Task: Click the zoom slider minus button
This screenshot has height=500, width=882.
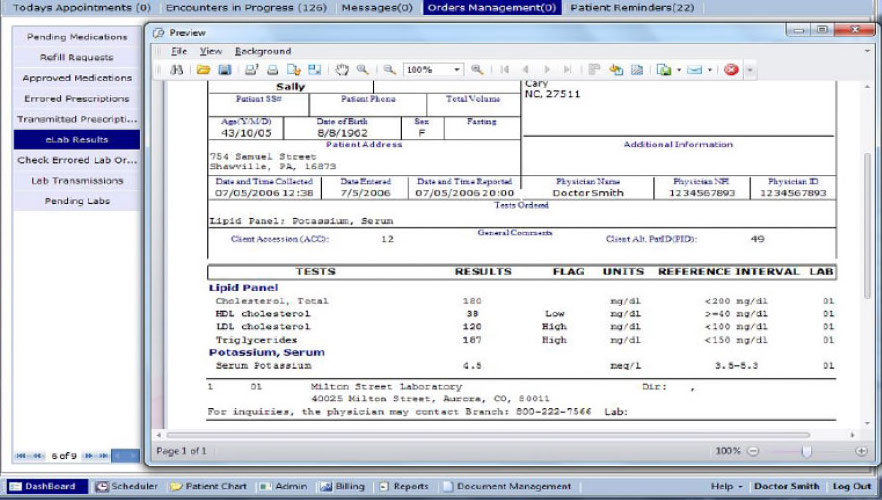Action: (753, 451)
